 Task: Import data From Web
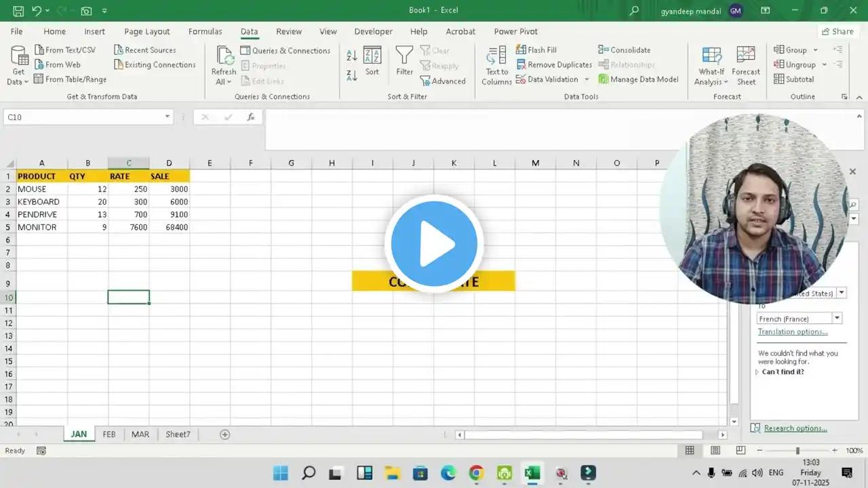(x=57, y=65)
